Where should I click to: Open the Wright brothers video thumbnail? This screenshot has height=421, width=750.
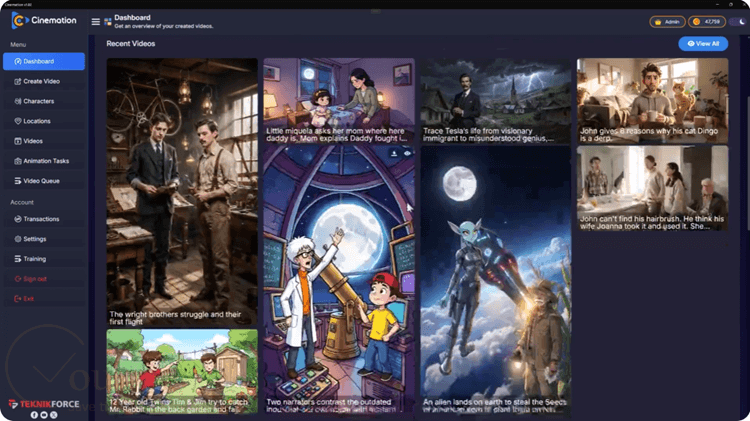click(182, 192)
